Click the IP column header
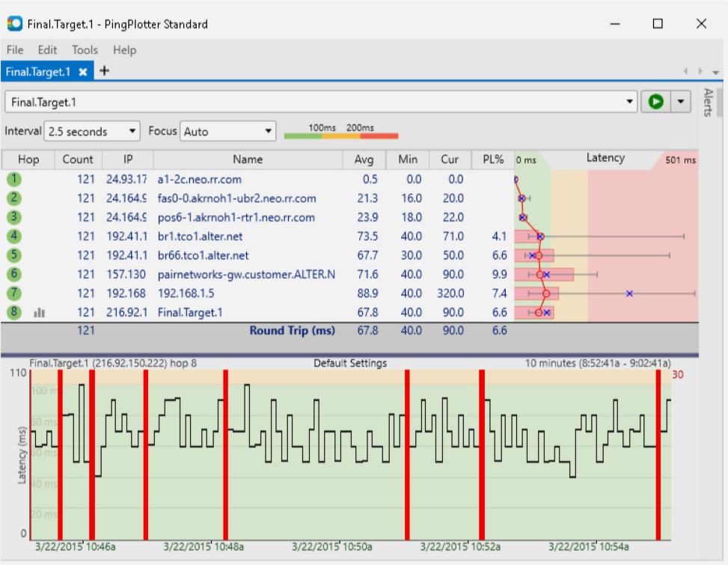Screen dimensions: 728x565 tap(128, 159)
